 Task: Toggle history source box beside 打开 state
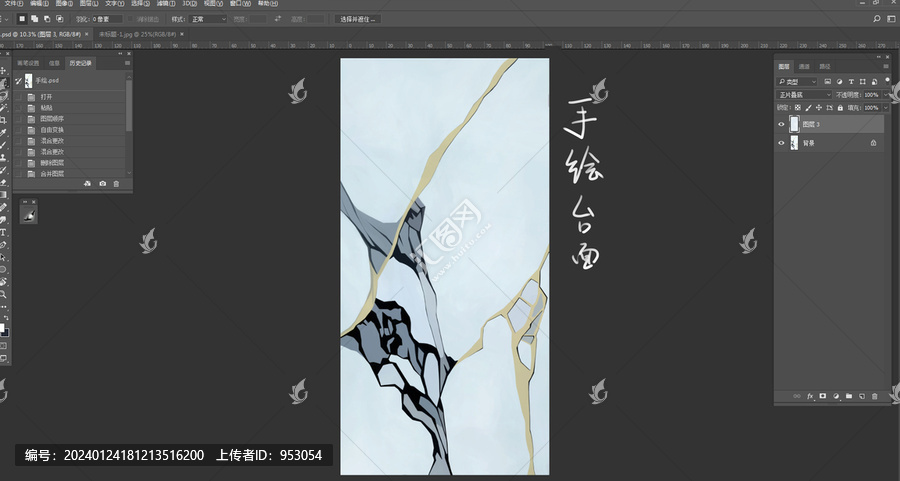coord(18,97)
